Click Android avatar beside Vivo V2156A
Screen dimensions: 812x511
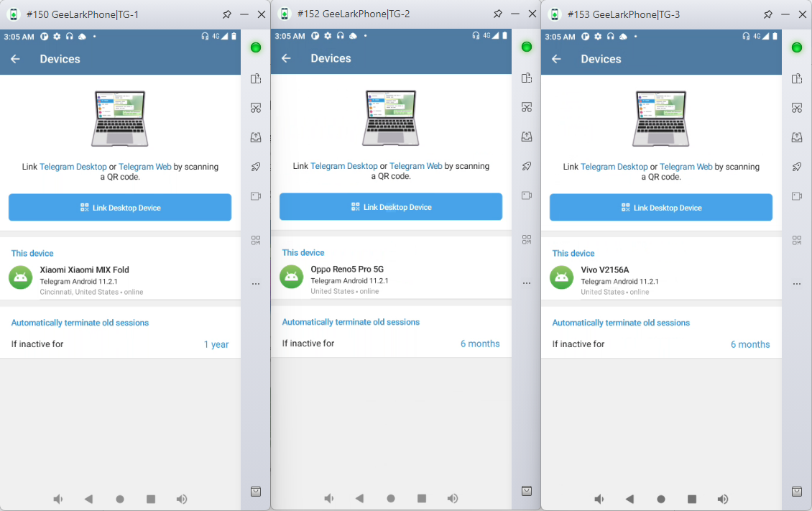pyautogui.click(x=562, y=277)
